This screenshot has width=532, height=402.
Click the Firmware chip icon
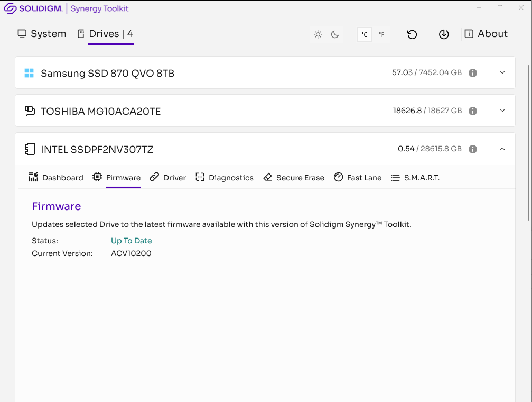point(97,177)
